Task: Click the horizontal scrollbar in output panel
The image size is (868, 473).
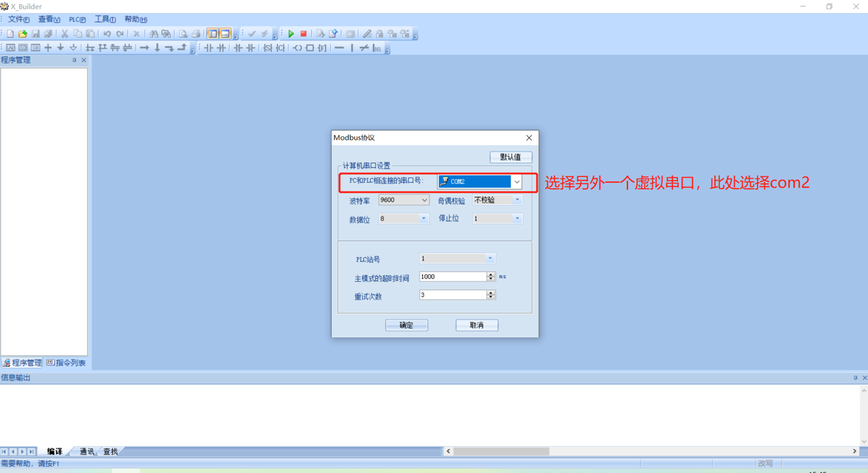Action: (x=501, y=451)
